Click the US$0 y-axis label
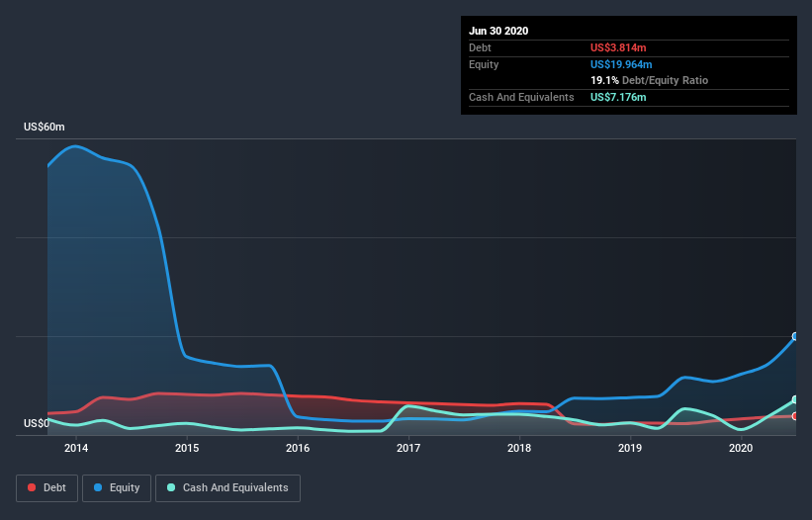 37,423
